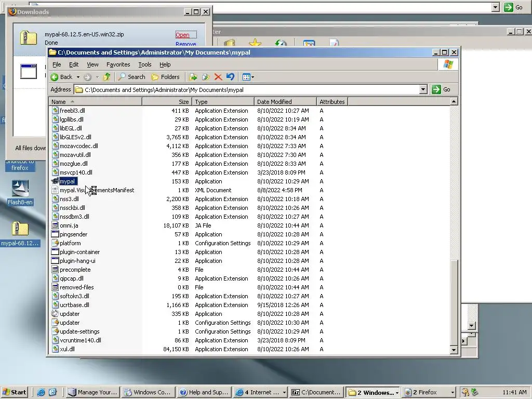This screenshot has width=532, height=399.
Task: Click the Windows flag logo in Explorer
Action: point(448,64)
